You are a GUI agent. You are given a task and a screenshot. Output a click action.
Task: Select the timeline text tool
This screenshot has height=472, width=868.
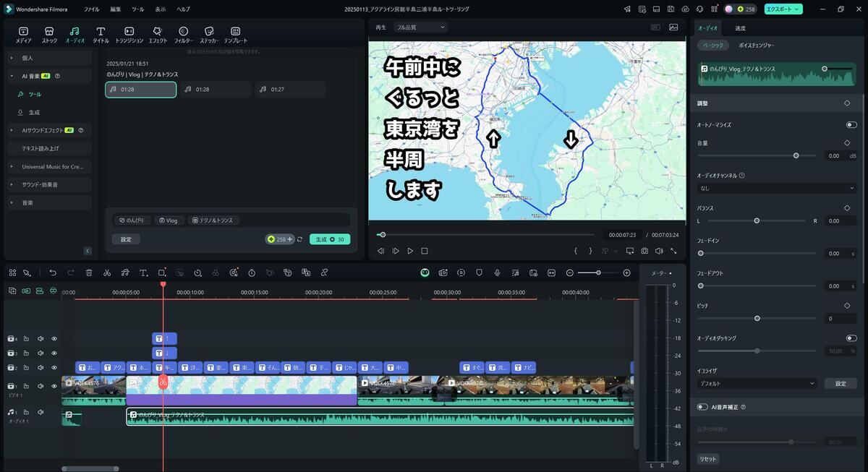coord(143,273)
